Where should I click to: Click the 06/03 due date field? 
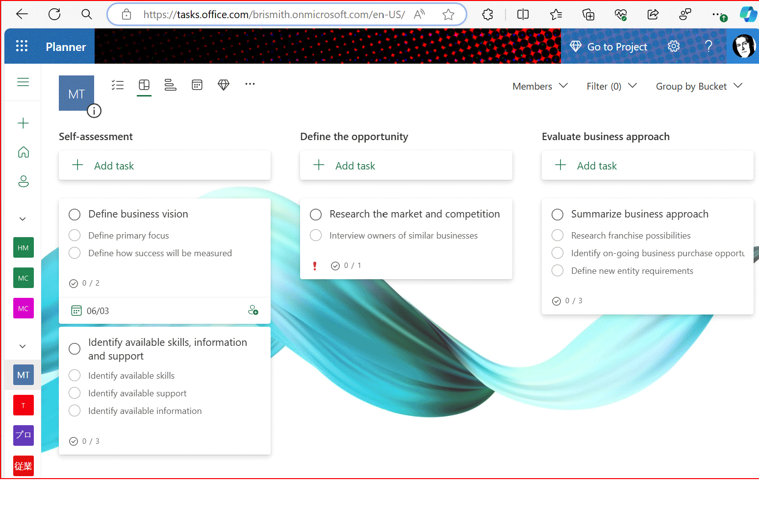(98, 310)
